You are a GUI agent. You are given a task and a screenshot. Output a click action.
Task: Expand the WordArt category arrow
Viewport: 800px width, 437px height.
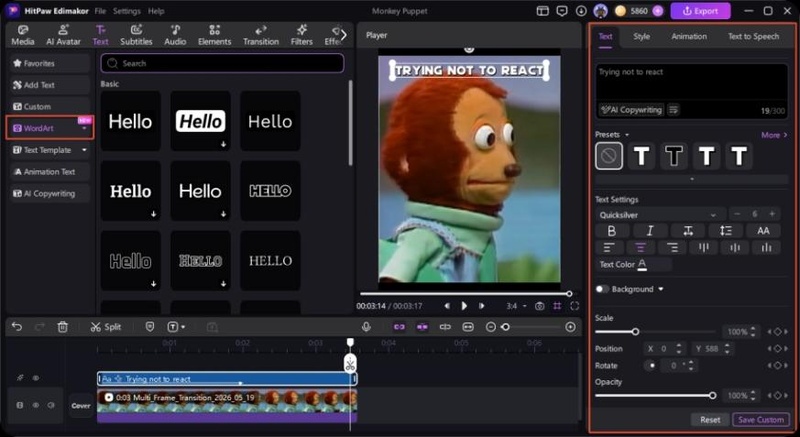coord(84,128)
